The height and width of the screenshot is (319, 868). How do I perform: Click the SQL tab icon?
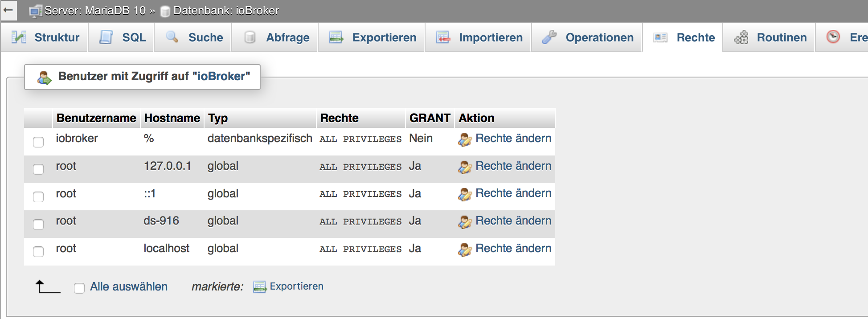coord(106,37)
